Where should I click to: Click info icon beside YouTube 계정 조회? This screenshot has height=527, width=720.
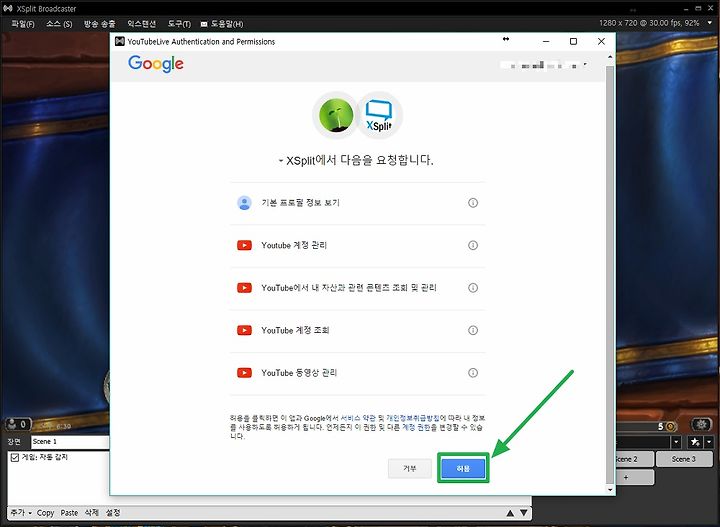(x=472, y=330)
